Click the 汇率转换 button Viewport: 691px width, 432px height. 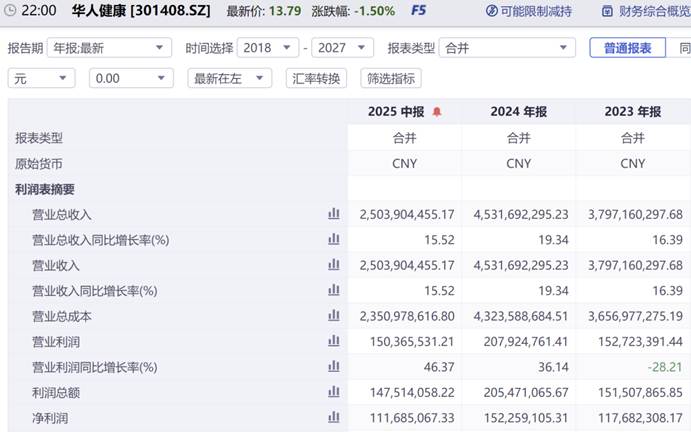coord(316,78)
